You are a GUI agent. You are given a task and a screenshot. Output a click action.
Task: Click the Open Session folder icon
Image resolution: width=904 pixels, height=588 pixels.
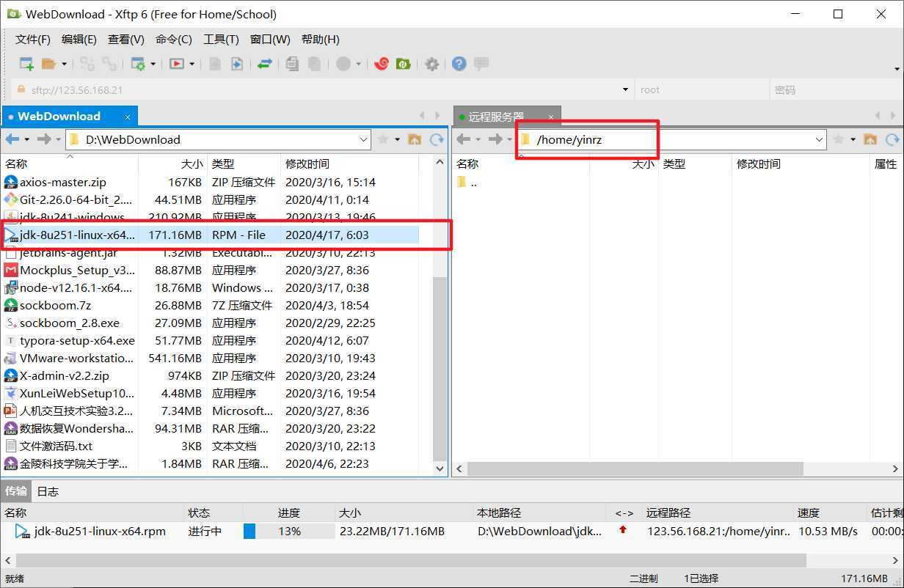click(x=48, y=64)
